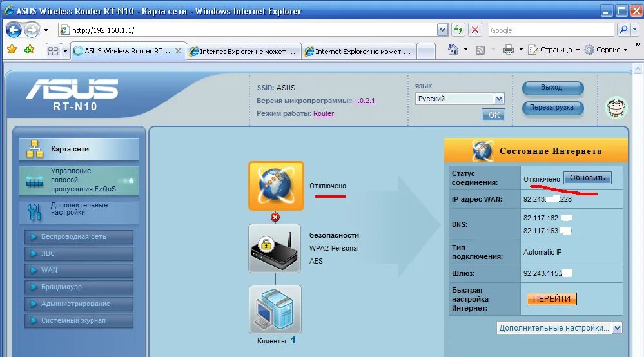
Task: Open Карта сети in the sidebar
Action: click(x=79, y=149)
